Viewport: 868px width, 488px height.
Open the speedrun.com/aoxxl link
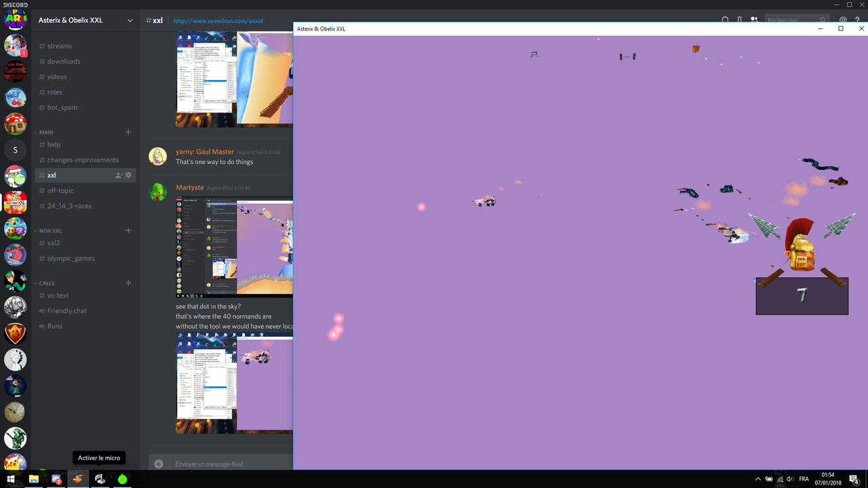tap(218, 21)
